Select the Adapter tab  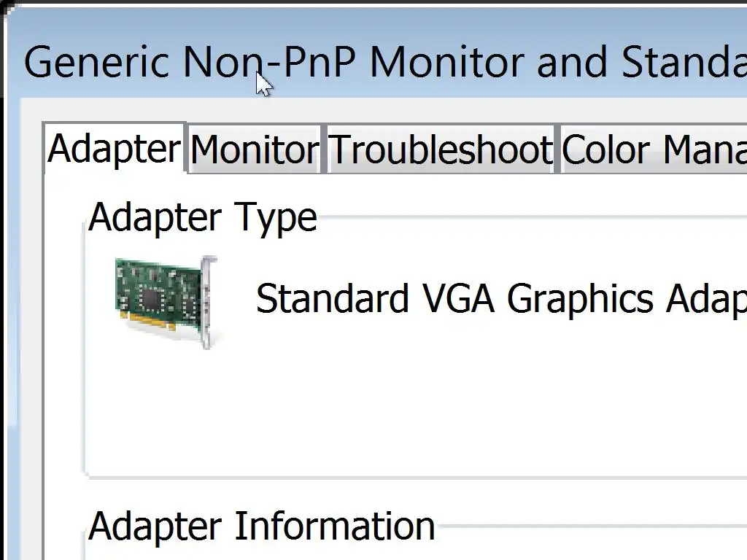pyautogui.click(x=114, y=149)
